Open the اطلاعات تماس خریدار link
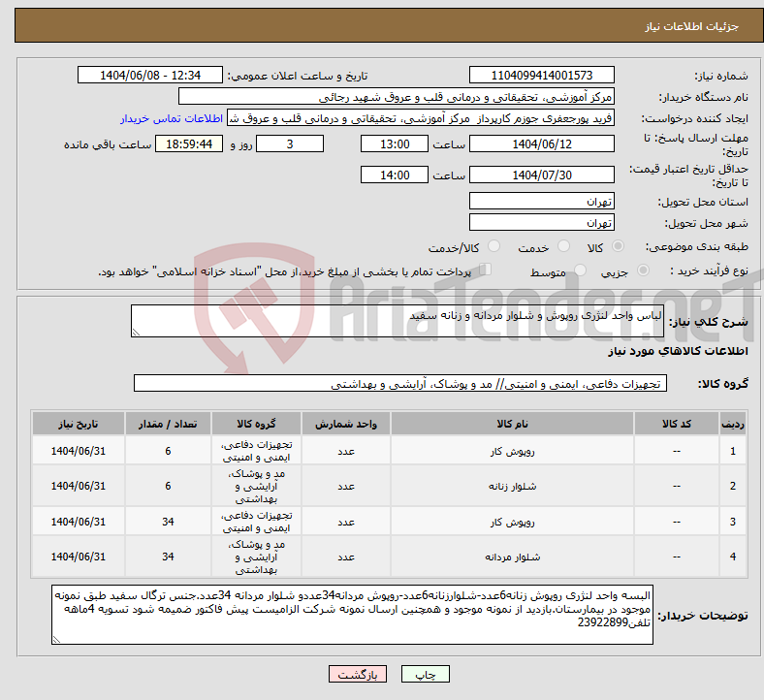This screenshot has height=700, width=764. tap(172, 118)
